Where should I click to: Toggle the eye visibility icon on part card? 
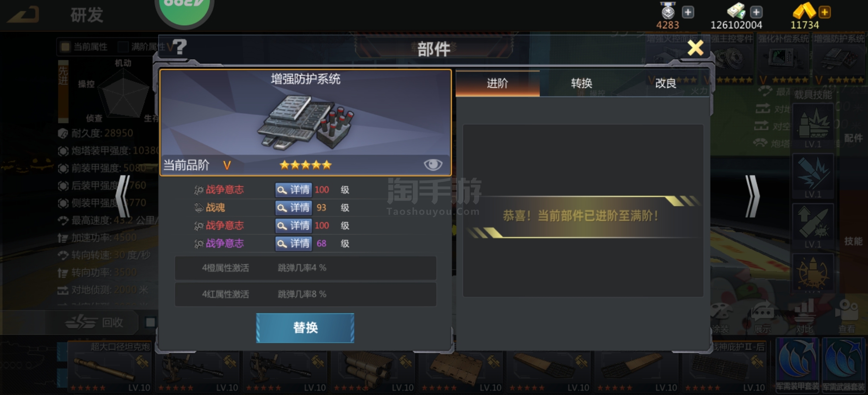[433, 165]
